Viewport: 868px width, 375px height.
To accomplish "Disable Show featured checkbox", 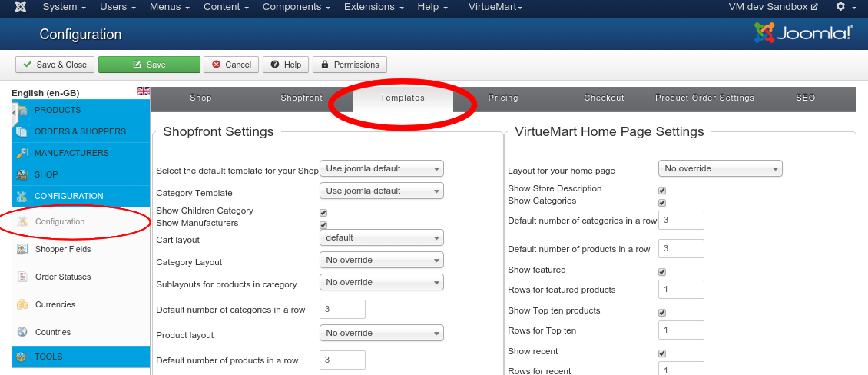I will click(662, 272).
